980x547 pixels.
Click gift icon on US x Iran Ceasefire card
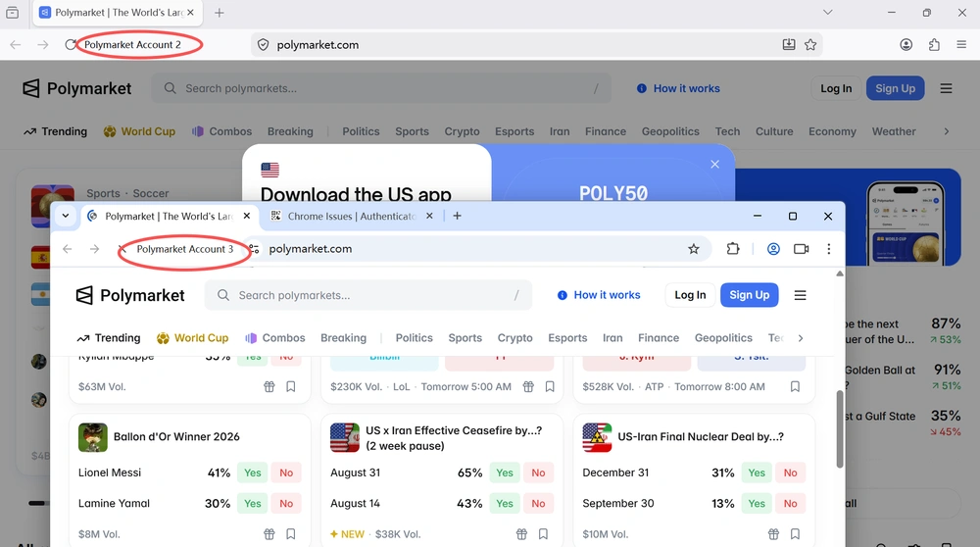click(x=522, y=534)
